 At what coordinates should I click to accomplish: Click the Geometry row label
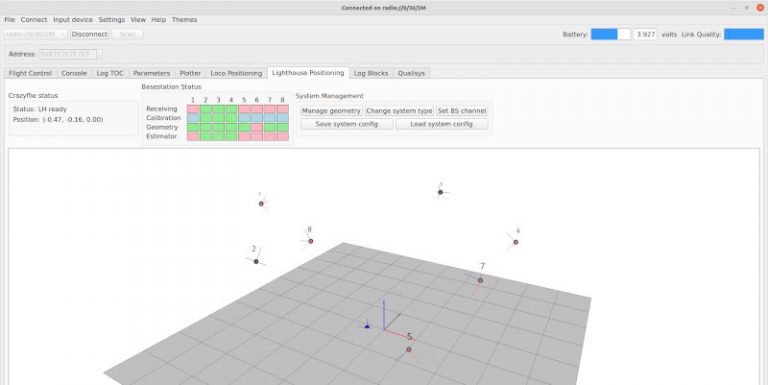162,127
